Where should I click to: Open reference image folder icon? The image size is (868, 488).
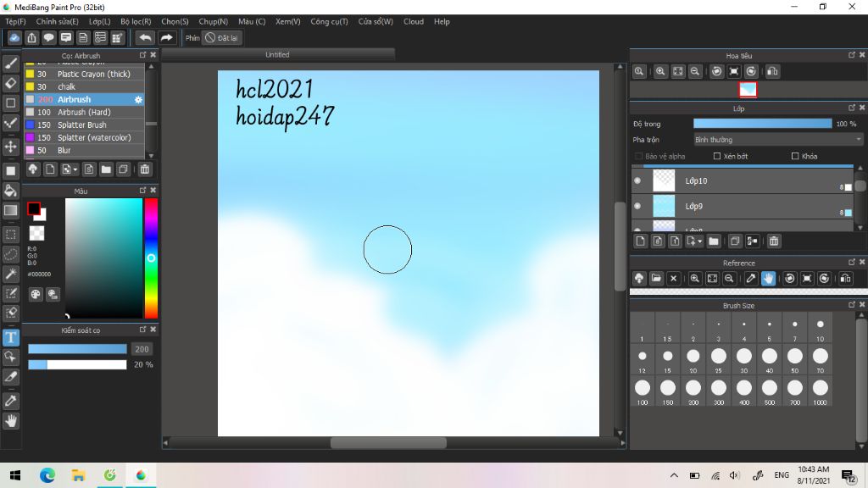pos(656,278)
